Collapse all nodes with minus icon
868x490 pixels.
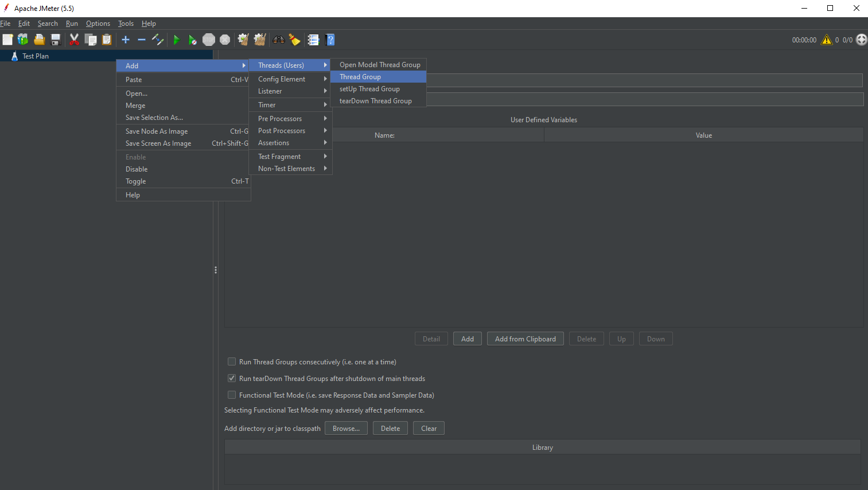(142, 40)
